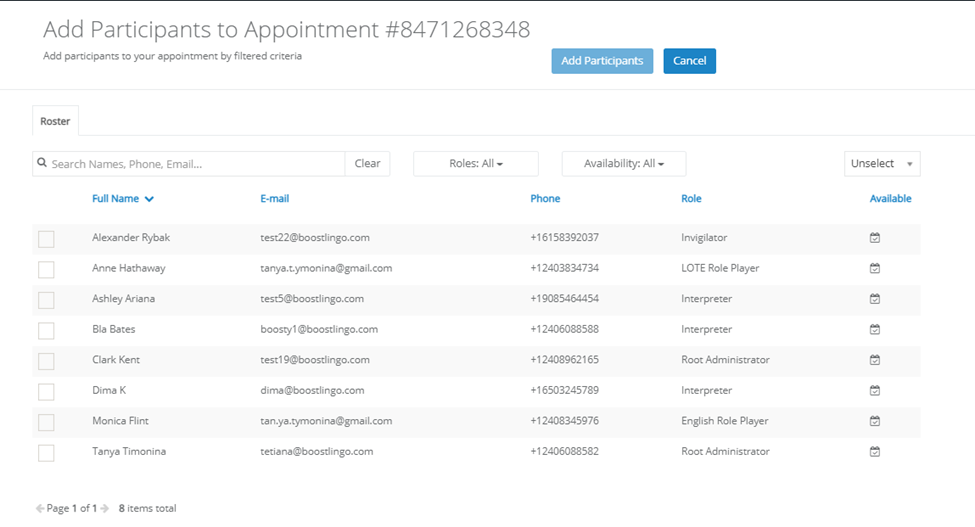Sort by E-mail column header
The image size is (975, 527).
(274, 198)
